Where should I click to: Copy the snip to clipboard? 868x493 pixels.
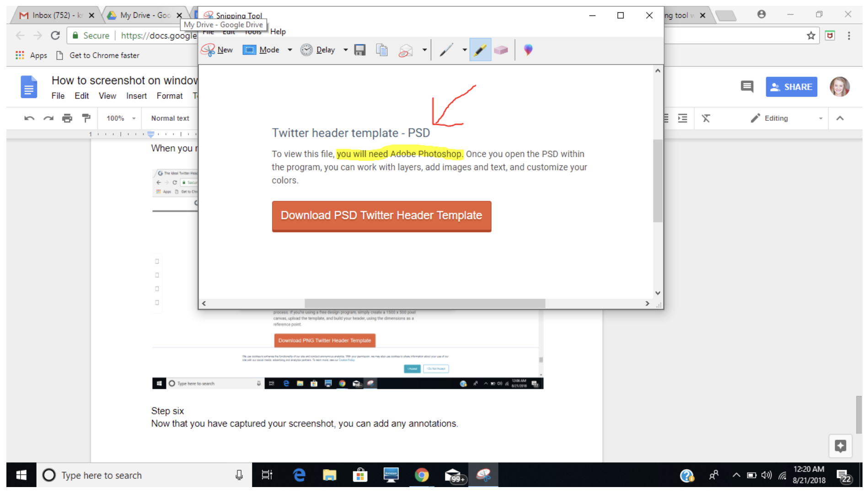[x=382, y=50]
